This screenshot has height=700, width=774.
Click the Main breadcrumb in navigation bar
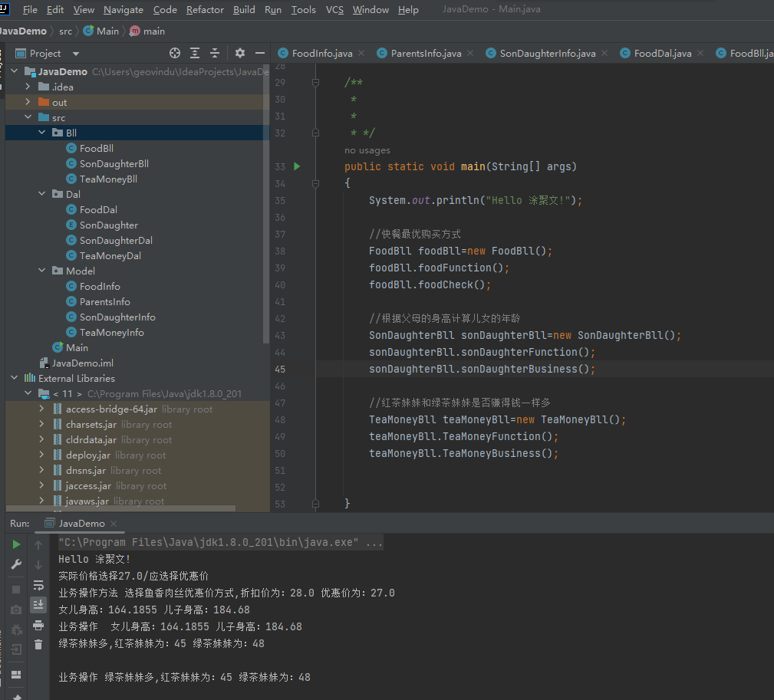point(107,31)
